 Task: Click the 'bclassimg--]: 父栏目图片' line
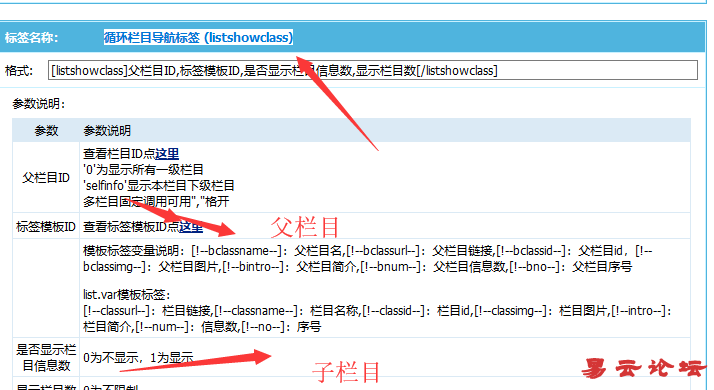[357, 267]
